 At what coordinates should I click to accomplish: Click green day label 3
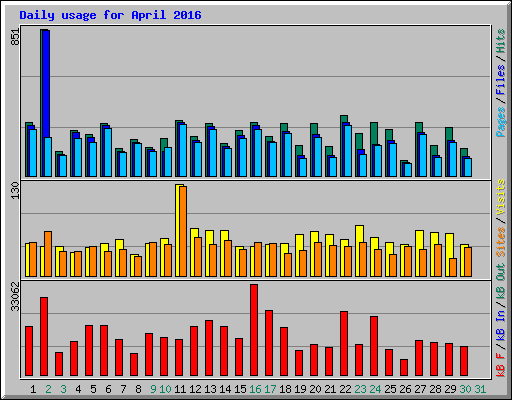(x=63, y=389)
